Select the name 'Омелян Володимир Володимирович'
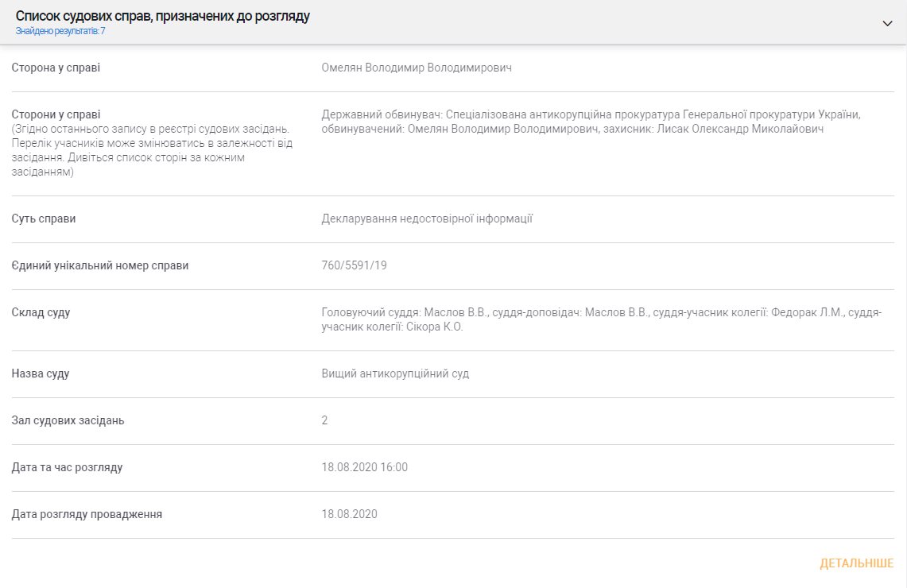 tap(417, 68)
